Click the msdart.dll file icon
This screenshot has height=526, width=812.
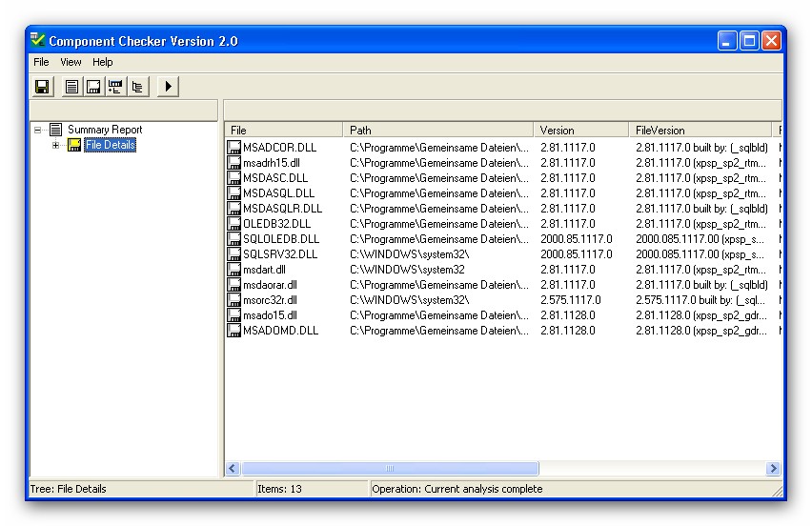pyautogui.click(x=234, y=270)
